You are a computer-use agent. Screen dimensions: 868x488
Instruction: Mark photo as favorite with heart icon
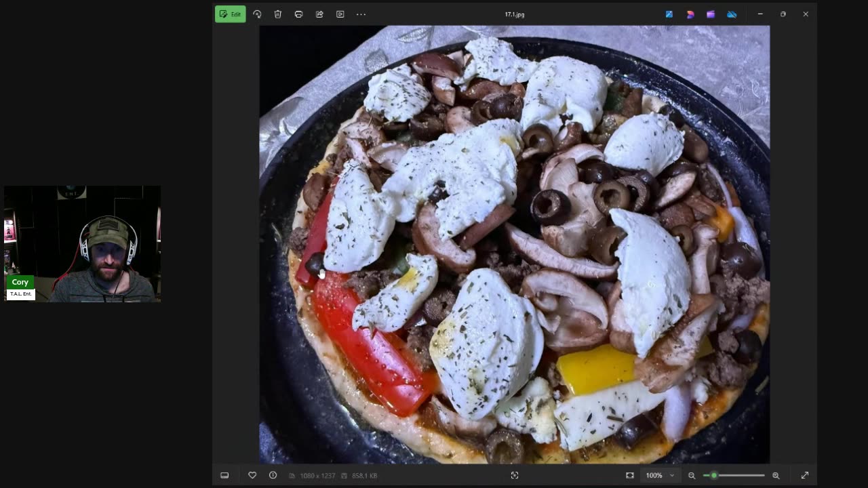[252, 476]
